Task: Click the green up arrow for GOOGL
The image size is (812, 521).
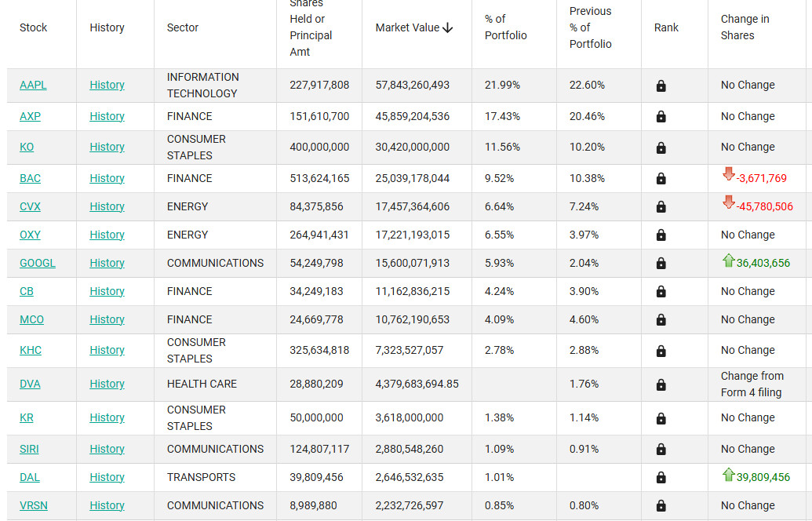Action: click(729, 260)
